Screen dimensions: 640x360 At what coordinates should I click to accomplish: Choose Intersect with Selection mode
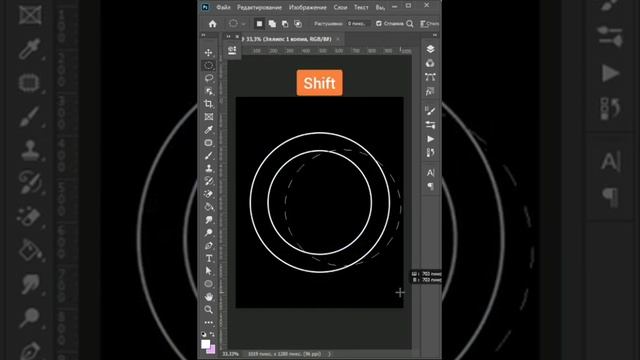click(x=298, y=24)
